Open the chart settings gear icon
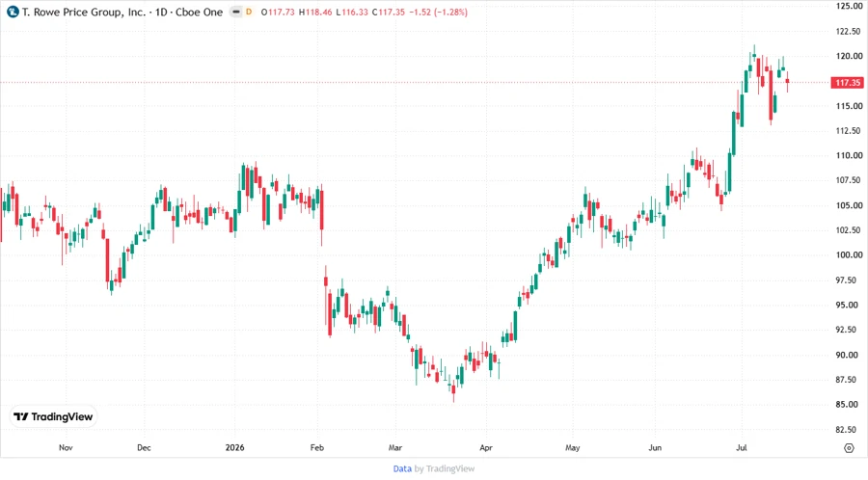868x480 pixels. (x=849, y=448)
